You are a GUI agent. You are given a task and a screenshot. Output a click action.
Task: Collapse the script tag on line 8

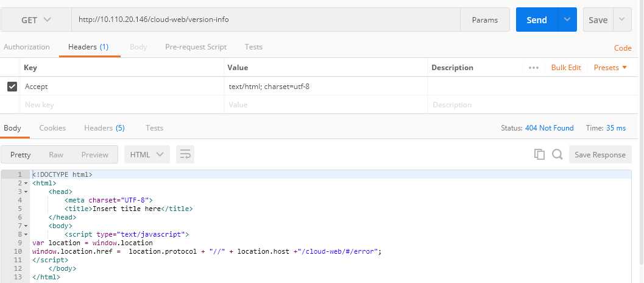tap(26, 235)
